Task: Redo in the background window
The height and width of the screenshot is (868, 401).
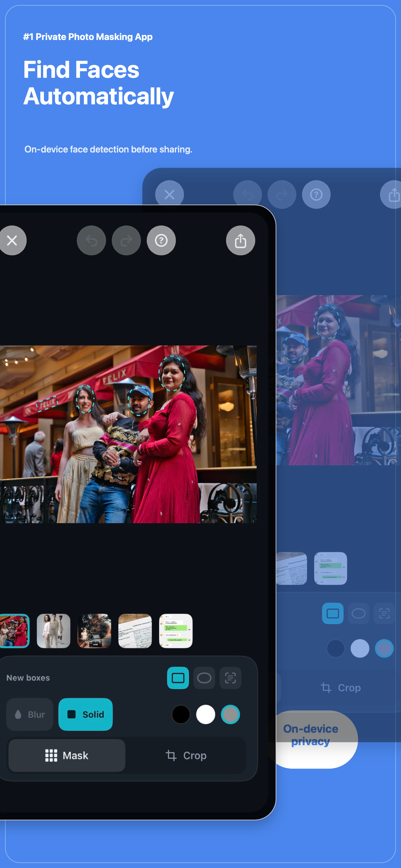Action: click(282, 194)
